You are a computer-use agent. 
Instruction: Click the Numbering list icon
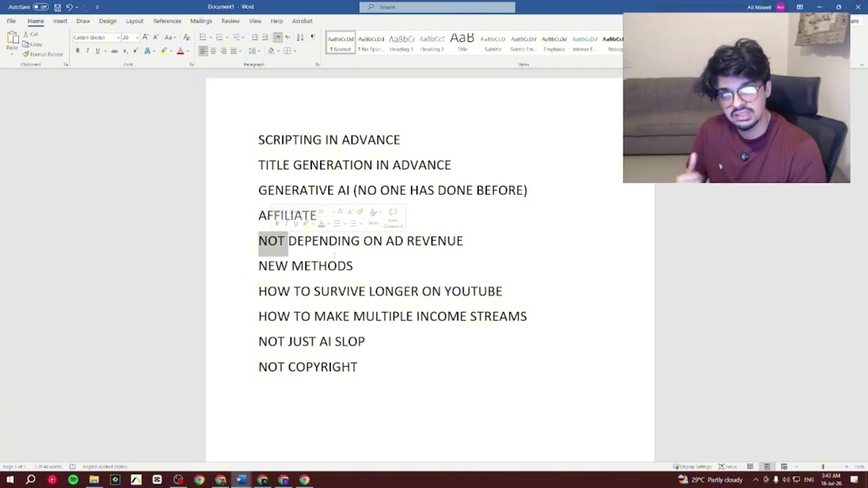pyautogui.click(x=219, y=37)
